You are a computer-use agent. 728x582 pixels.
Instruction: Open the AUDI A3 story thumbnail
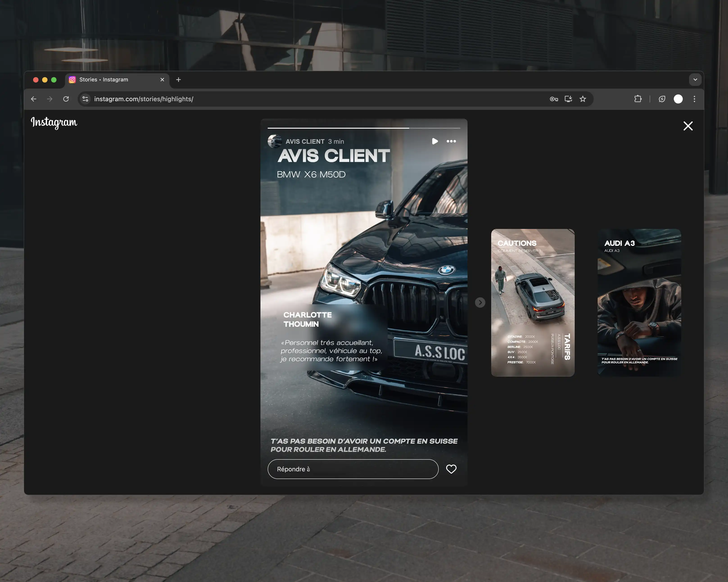pyautogui.click(x=639, y=303)
